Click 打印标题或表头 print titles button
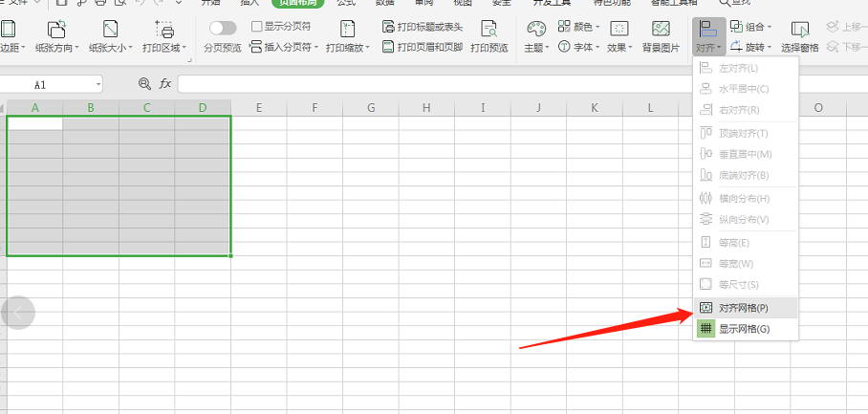 [x=423, y=27]
